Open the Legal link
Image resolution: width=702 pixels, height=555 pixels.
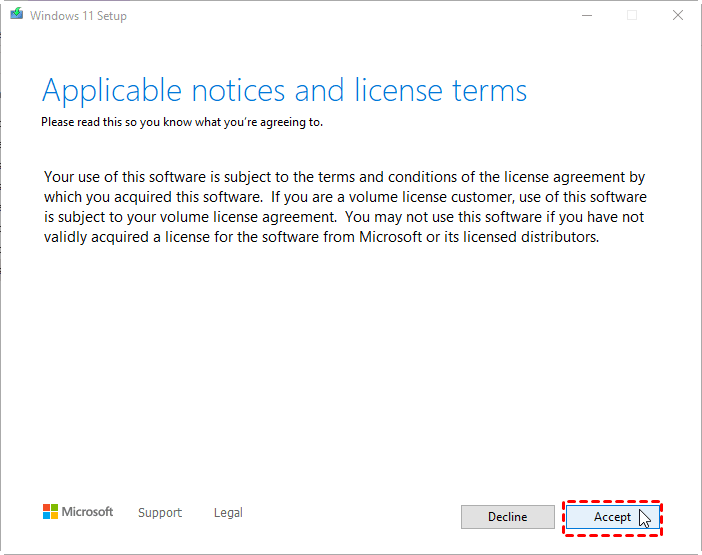[228, 513]
